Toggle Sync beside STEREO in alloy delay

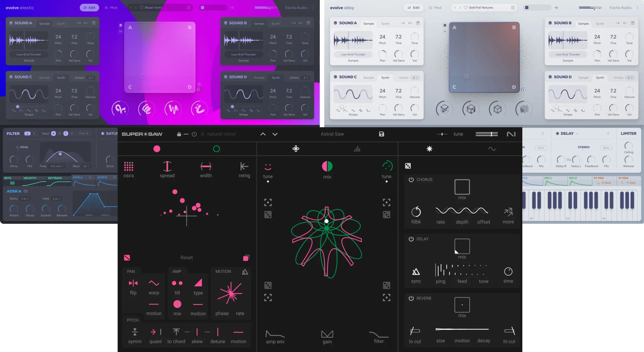[x=606, y=148]
